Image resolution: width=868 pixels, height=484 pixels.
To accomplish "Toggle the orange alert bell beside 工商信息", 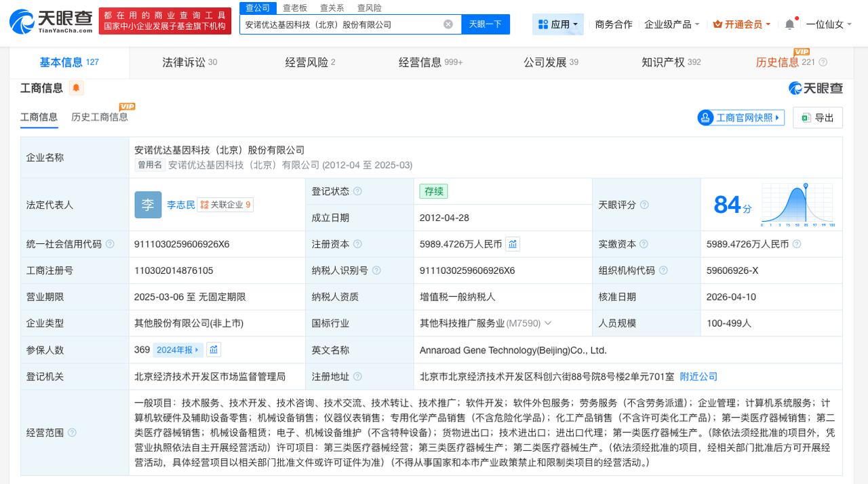I will click(76, 87).
